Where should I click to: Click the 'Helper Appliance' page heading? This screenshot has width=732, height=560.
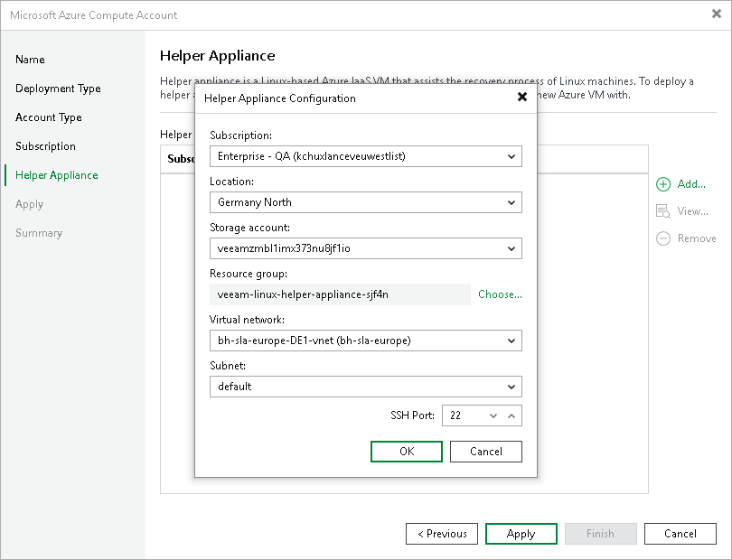218,55
